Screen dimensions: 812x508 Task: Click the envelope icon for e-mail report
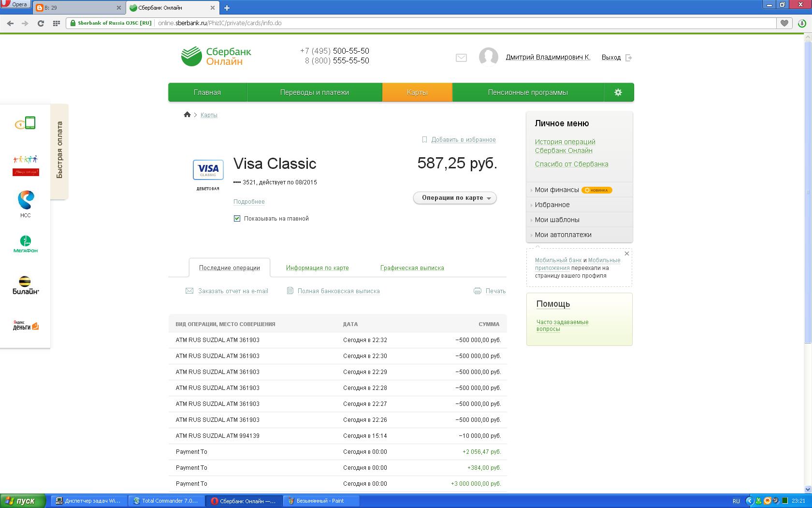(x=189, y=291)
